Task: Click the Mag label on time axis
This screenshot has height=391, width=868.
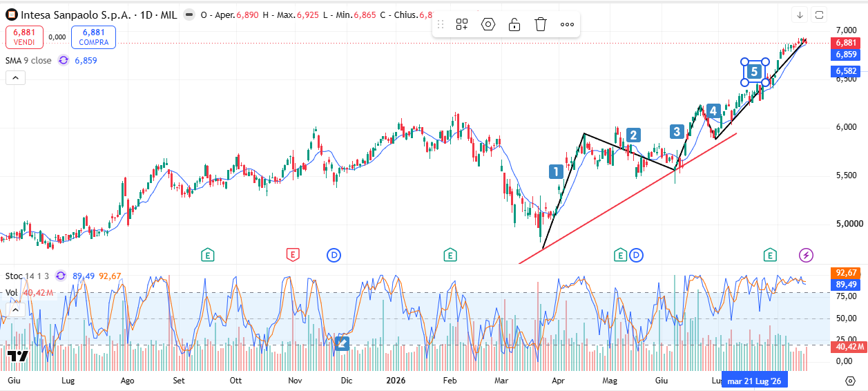Action: [x=609, y=381]
